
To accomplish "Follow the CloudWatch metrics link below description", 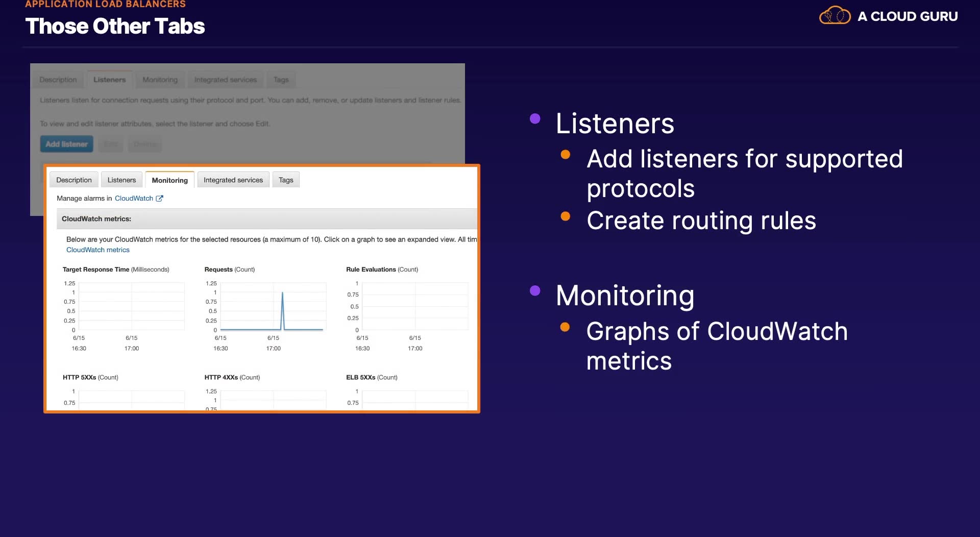I will click(98, 250).
